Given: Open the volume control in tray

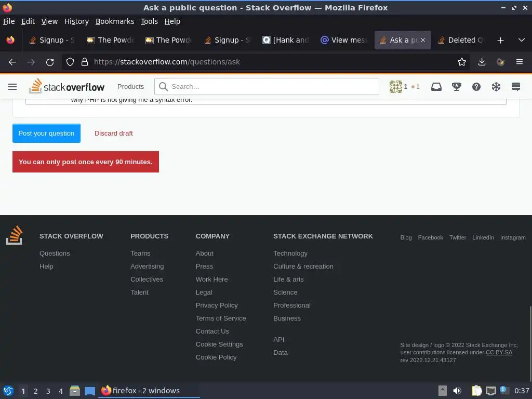Looking at the screenshot, I should click(x=457, y=391).
